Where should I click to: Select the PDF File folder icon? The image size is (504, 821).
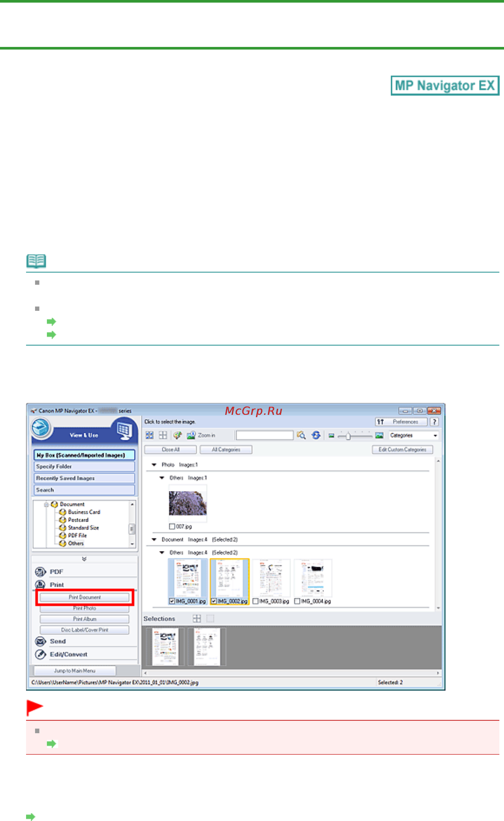[x=62, y=535]
